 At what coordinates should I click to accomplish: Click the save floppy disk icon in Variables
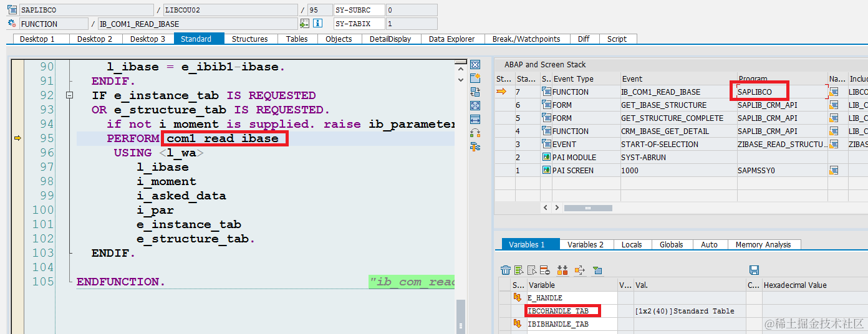[754, 270]
